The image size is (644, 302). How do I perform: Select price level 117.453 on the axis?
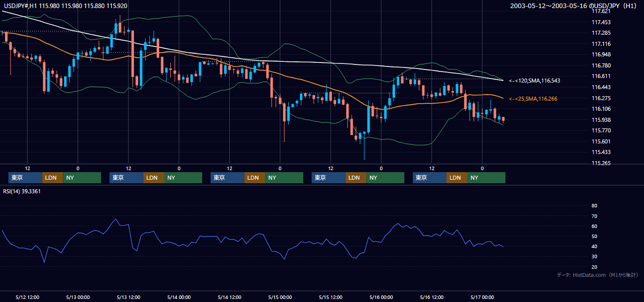(601, 22)
